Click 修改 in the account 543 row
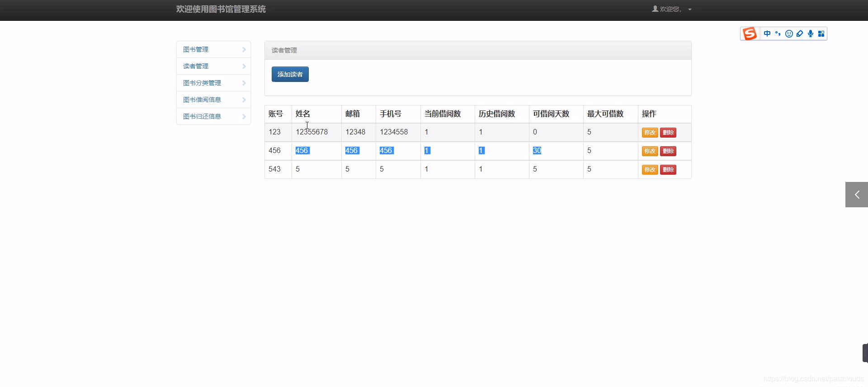Screen dimensions: 868x387 [650, 170]
